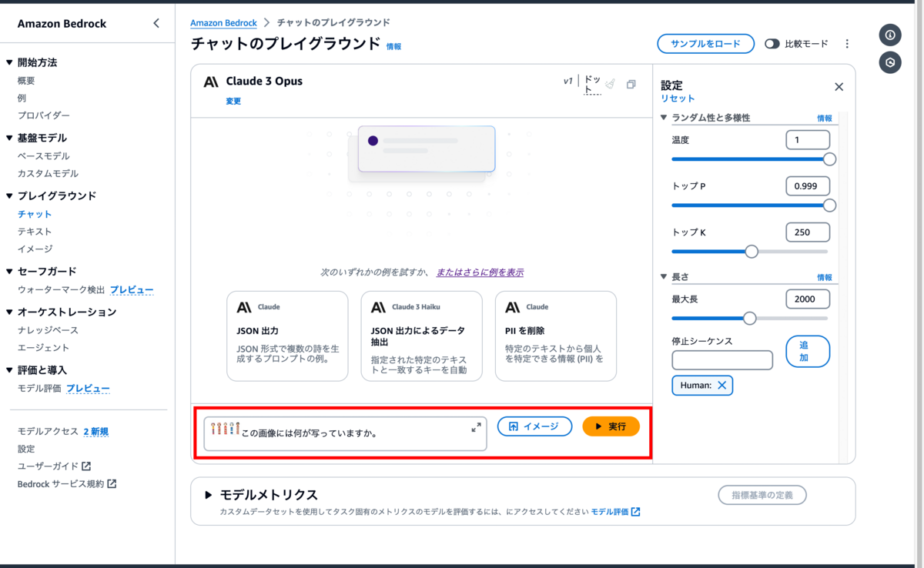The image size is (924, 568).
Task: Click the 情報 link for 長さ
Action: pos(825,278)
